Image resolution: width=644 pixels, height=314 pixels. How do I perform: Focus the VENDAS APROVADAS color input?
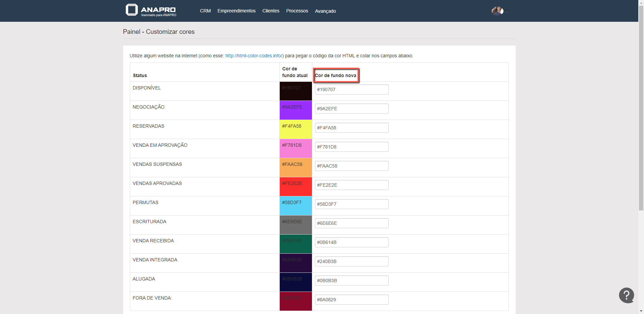point(351,185)
